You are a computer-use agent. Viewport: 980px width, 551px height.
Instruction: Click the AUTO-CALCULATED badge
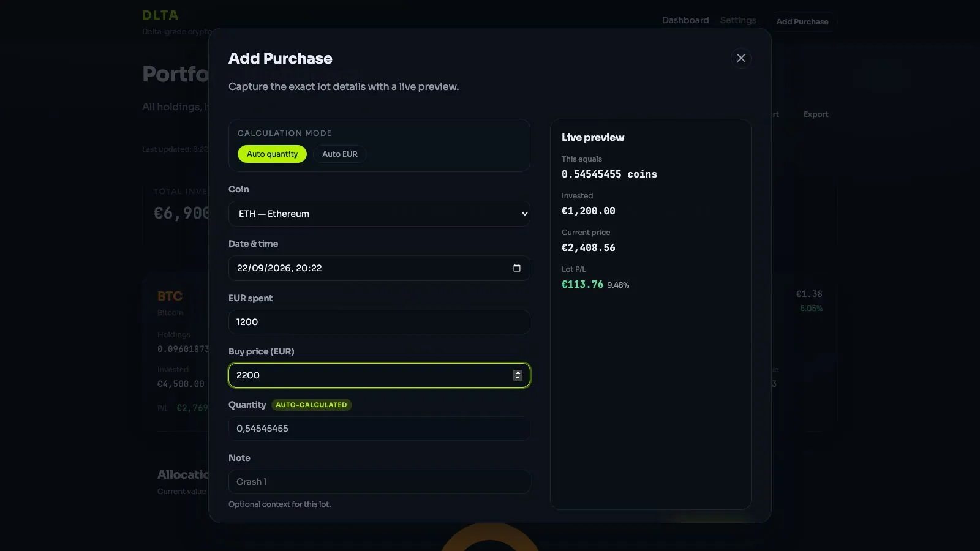(311, 405)
